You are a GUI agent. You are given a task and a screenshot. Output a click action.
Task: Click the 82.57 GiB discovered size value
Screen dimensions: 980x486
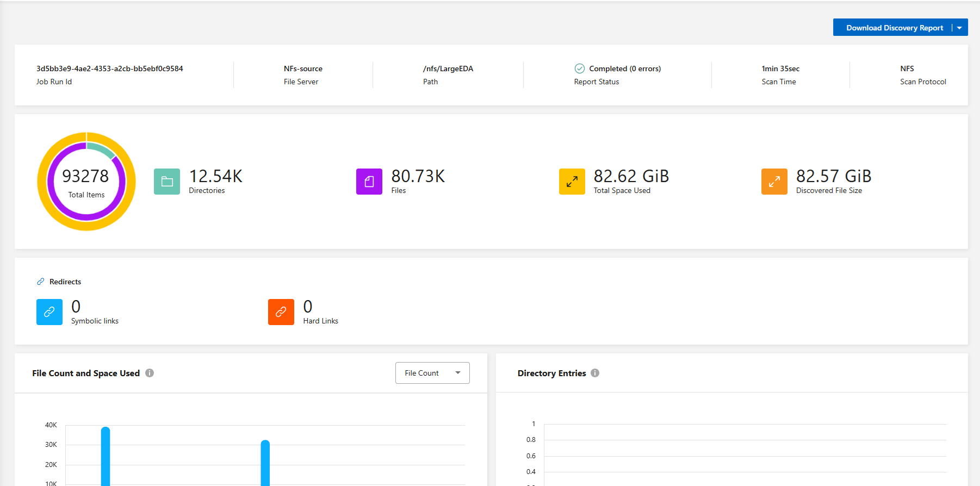[834, 176]
